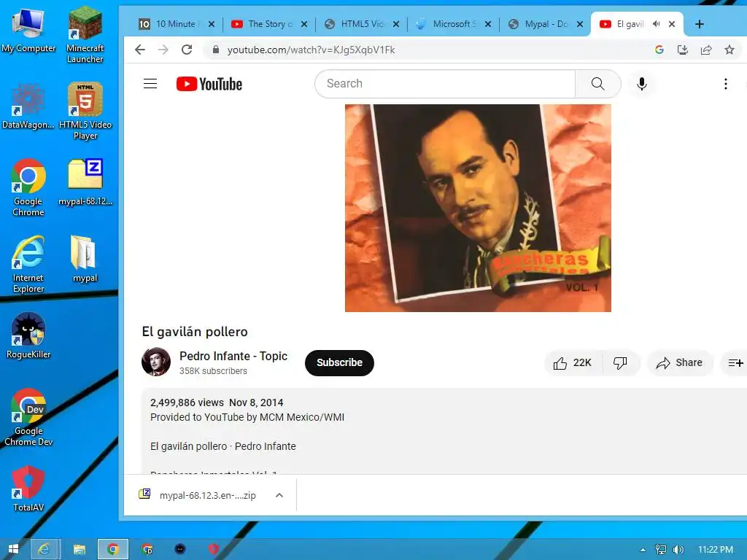Image resolution: width=747 pixels, height=560 pixels.
Task: Close the HTML5 Video tab
Action: (x=396, y=24)
